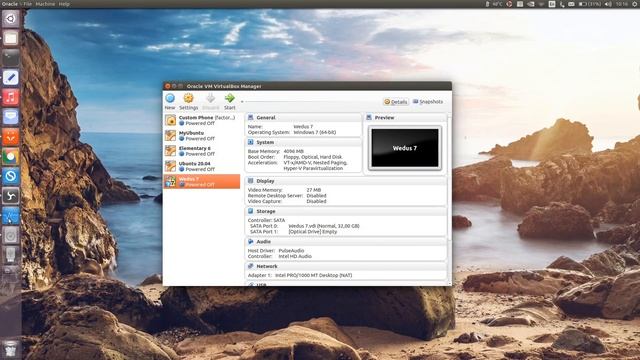The image size is (640, 360).
Task: Click the General section icon
Action: 251,118
